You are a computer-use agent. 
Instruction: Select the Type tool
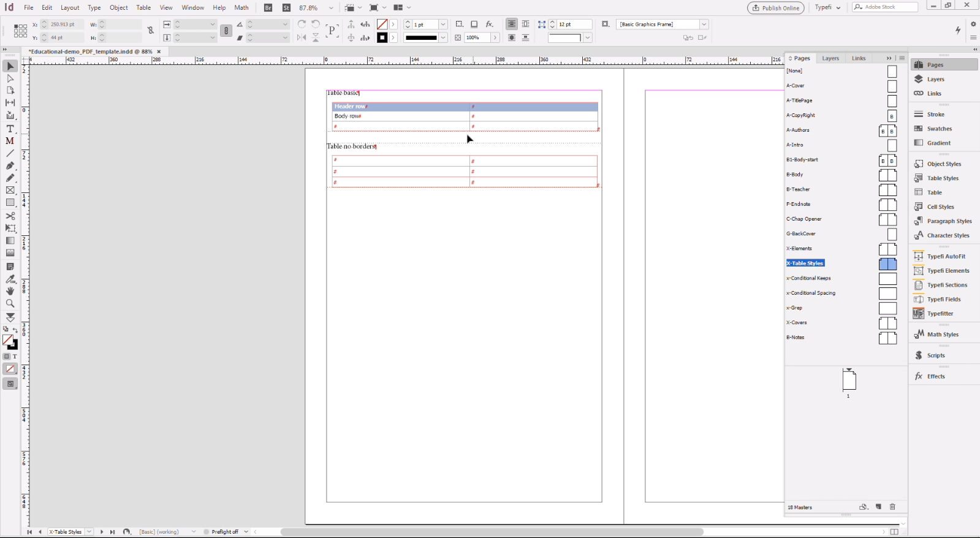(x=10, y=129)
